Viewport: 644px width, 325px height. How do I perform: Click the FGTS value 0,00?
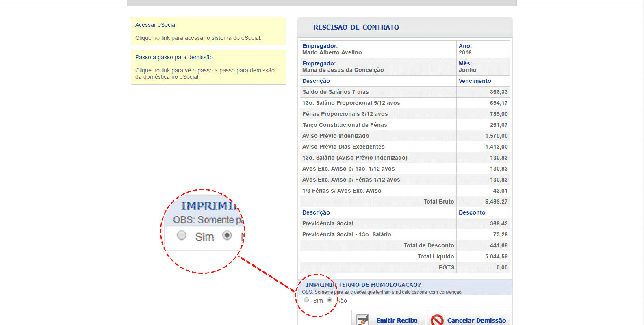pyautogui.click(x=502, y=267)
